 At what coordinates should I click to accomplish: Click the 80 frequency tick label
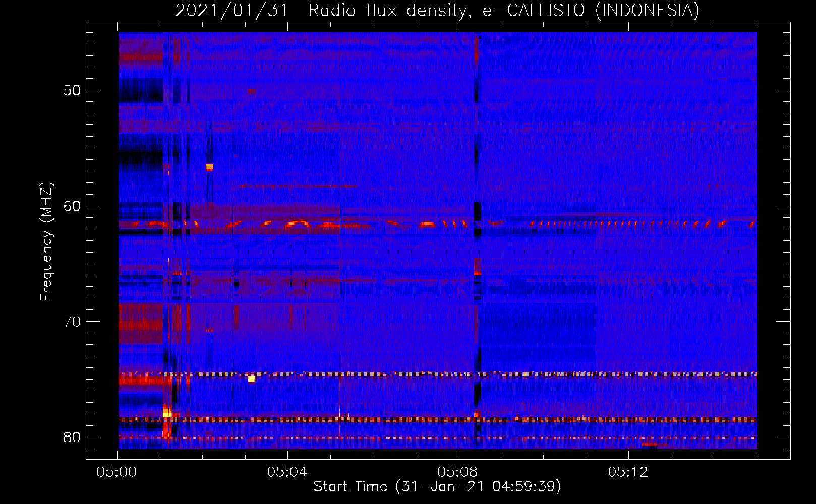[x=72, y=437]
